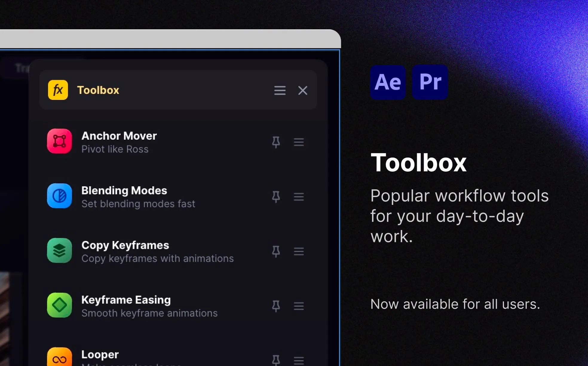Click the Blending Modes tool icon
Viewport: 588px width, 366px height.
click(59, 196)
